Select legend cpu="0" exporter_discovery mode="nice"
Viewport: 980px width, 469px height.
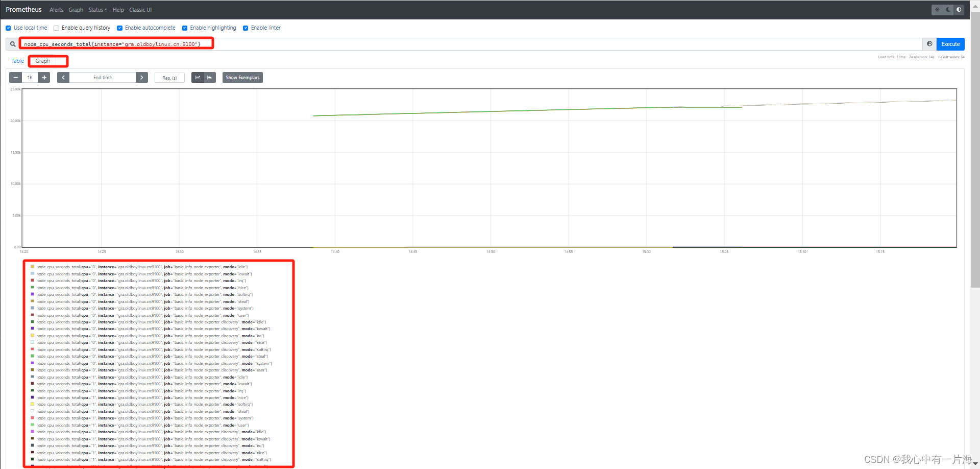149,342
